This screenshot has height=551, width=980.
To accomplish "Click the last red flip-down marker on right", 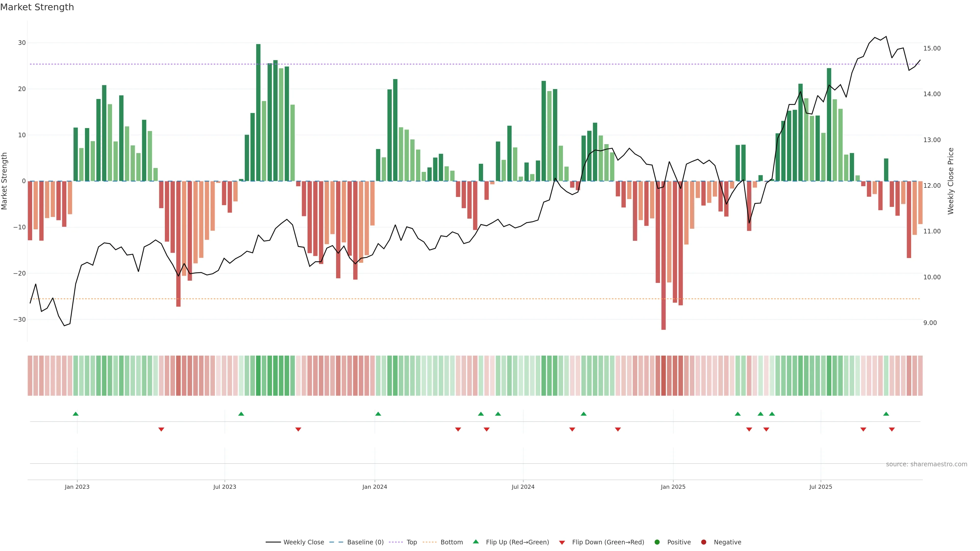I will (x=892, y=429).
